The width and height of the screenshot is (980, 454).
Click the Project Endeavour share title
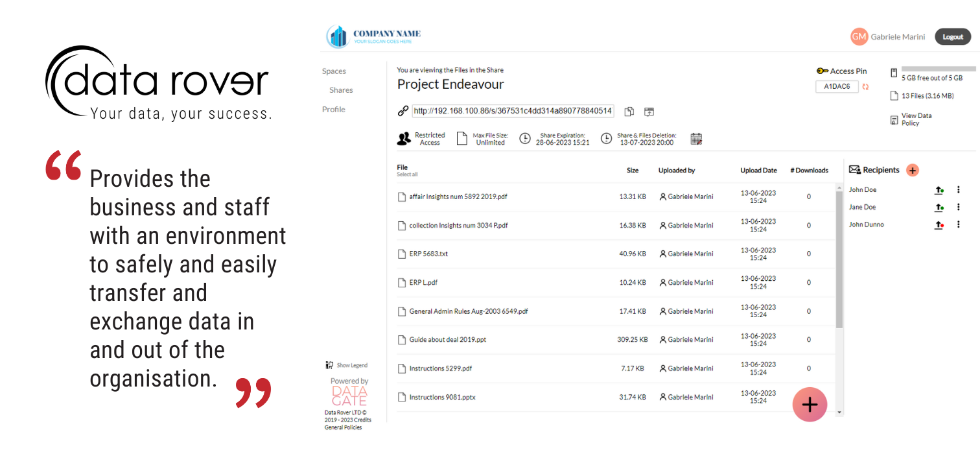point(450,84)
